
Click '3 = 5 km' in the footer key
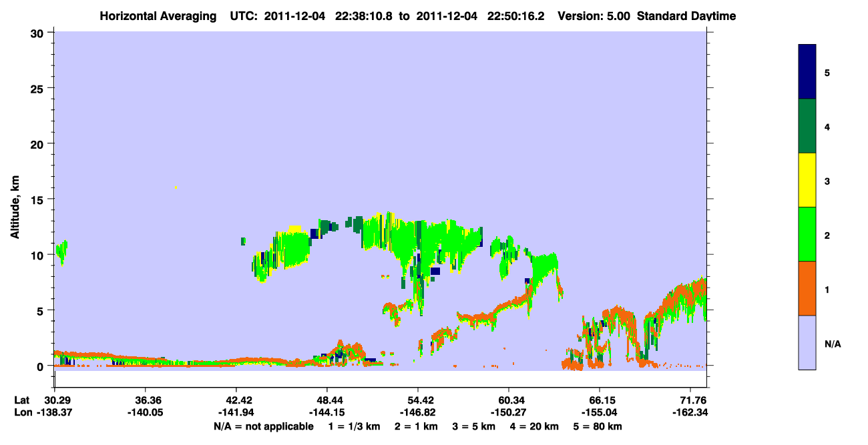473,426
